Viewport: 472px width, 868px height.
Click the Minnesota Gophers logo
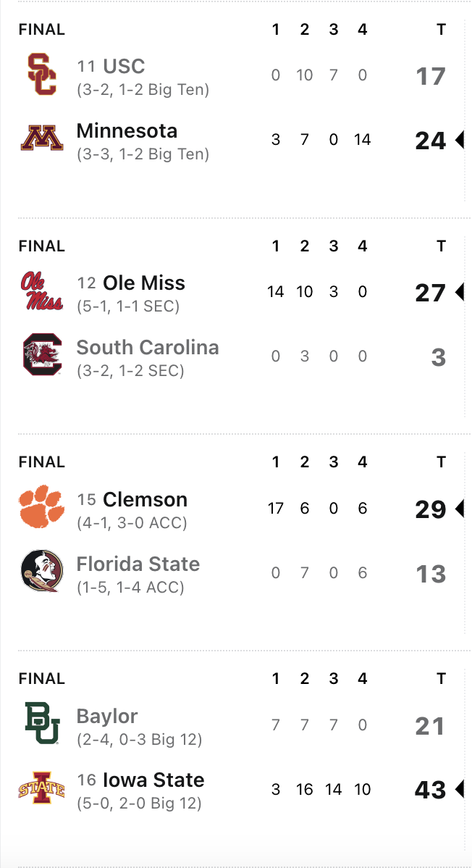[42, 139]
